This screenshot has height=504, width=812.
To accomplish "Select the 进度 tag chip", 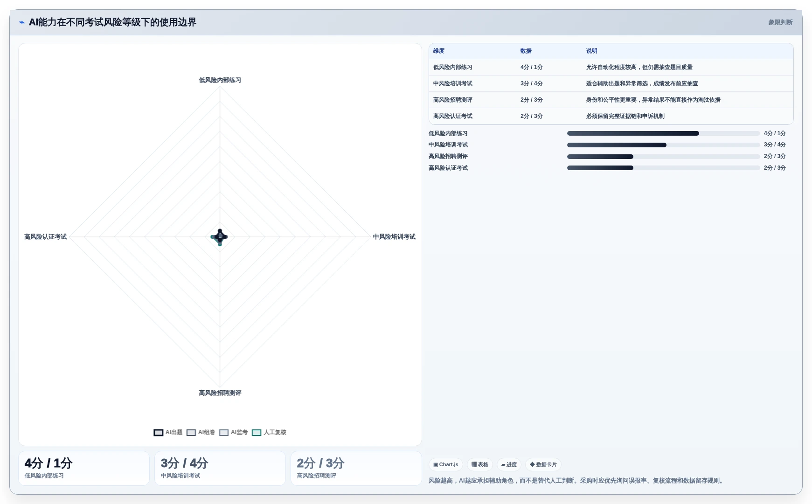I will 509,465.
